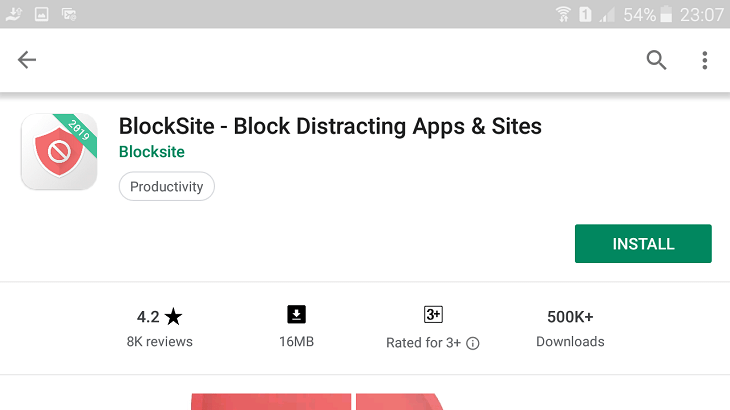Viewport: 730px width, 410px height.
Task: Tap the download size icon
Action: [297, 315]
